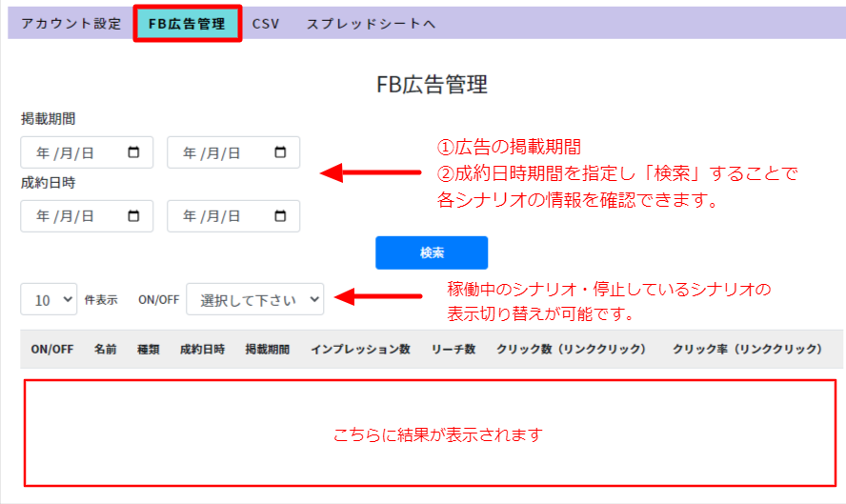The height and width of the screenshot is (504, 846).
Task: Click the 名前 column header
Action: tap(105, 349)
